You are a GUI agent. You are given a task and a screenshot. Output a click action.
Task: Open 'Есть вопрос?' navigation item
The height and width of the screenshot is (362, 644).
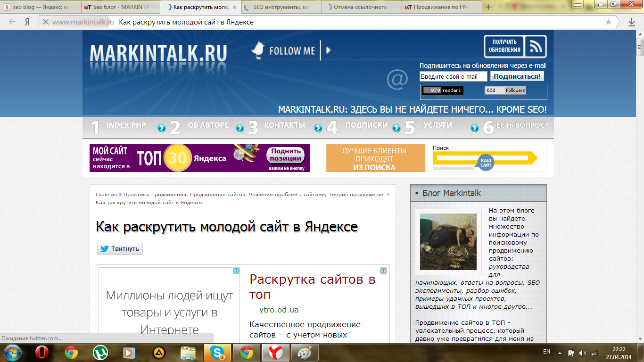(522, 125)
